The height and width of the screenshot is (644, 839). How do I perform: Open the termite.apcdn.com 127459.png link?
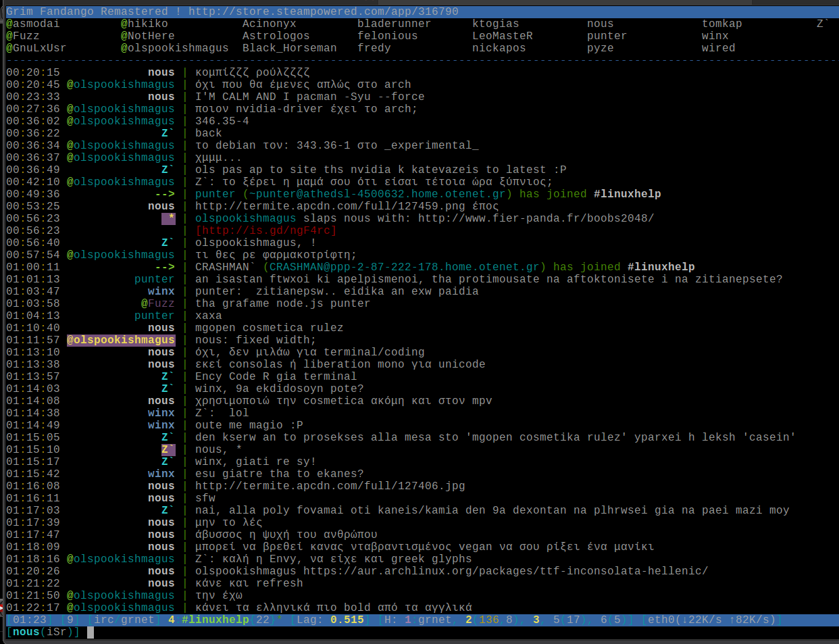point(330,206)
